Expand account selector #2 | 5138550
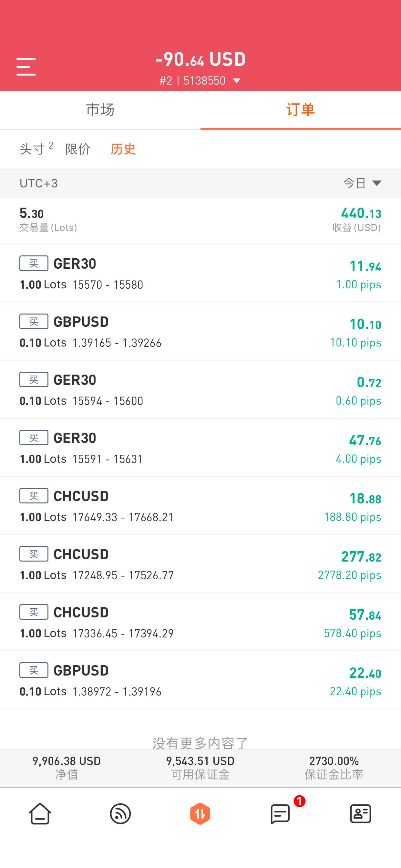Image resolution: width=401 pixels, height=868 pixels. pos(200,80)
